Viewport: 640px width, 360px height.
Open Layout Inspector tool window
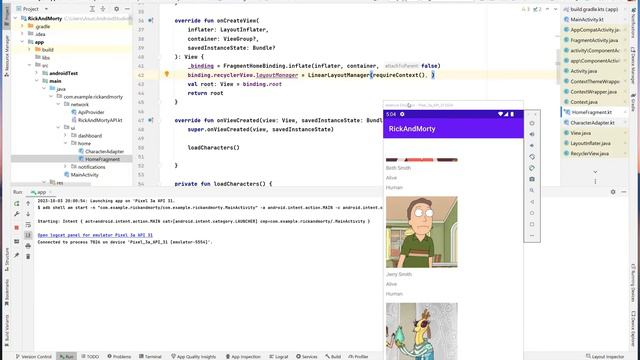point(605,356)
